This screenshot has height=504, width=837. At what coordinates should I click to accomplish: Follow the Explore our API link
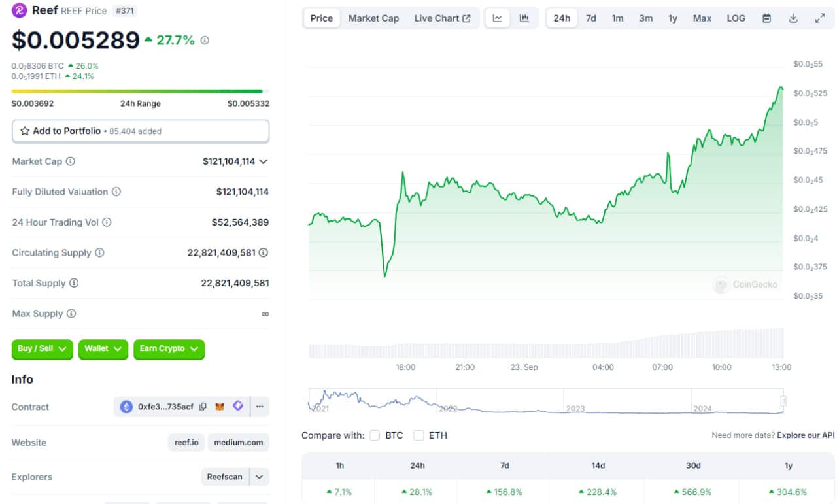coord(806,435)
